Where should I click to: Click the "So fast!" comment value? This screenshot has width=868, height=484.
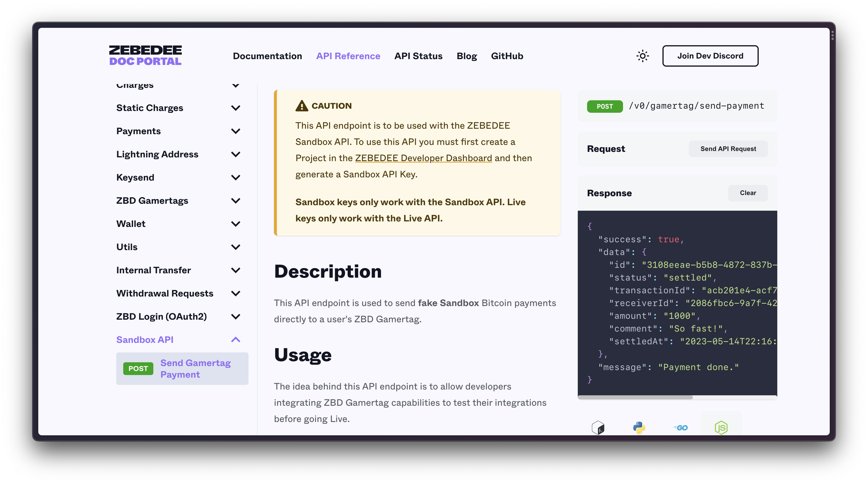click(x=696, y=329)
